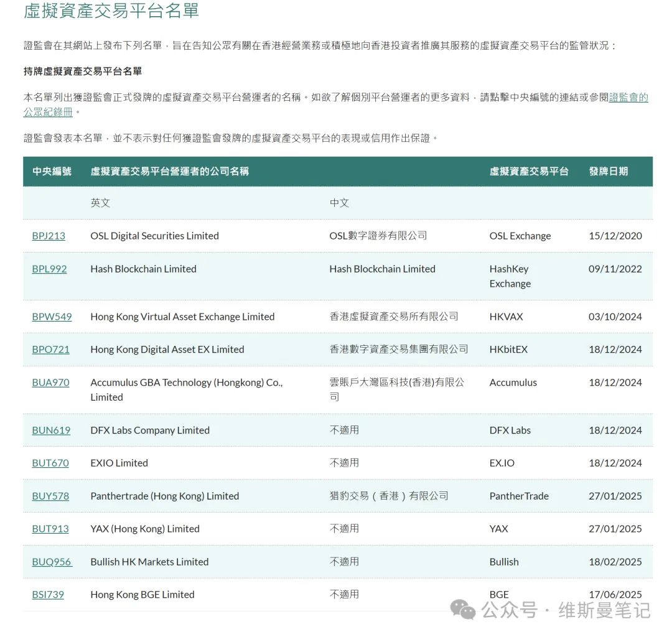The image size is (672, 637).
Task: Open the BUA970 central number link
Action: point(50,382)
